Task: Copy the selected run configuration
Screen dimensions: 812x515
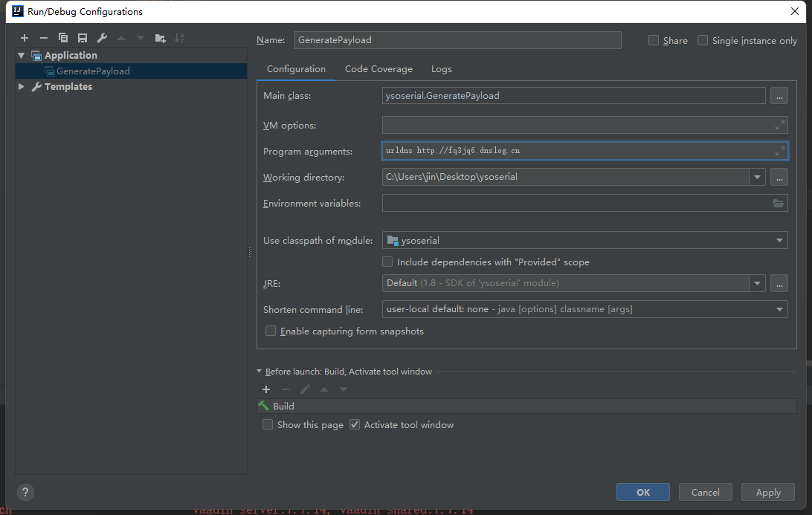Action: 63,38
